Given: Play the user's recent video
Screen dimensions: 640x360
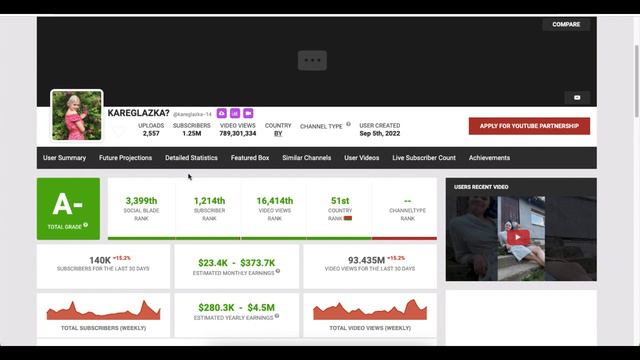Looking at the screenshot, I should click(x=518, y=237).
